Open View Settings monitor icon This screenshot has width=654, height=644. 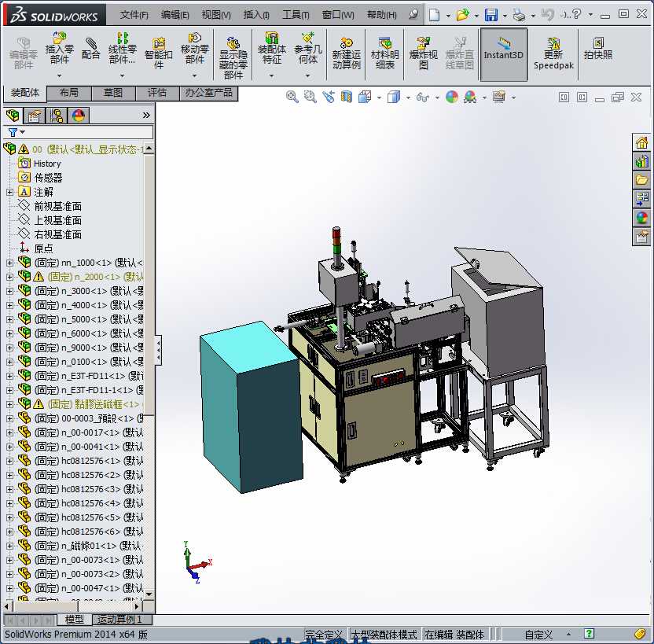coord(499,98)
